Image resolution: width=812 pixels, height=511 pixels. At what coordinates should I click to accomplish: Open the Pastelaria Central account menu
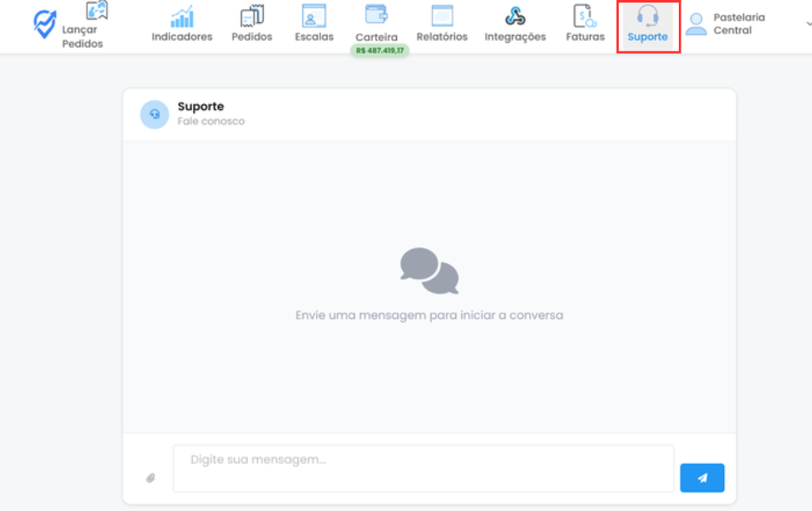(x=739, y=24)
